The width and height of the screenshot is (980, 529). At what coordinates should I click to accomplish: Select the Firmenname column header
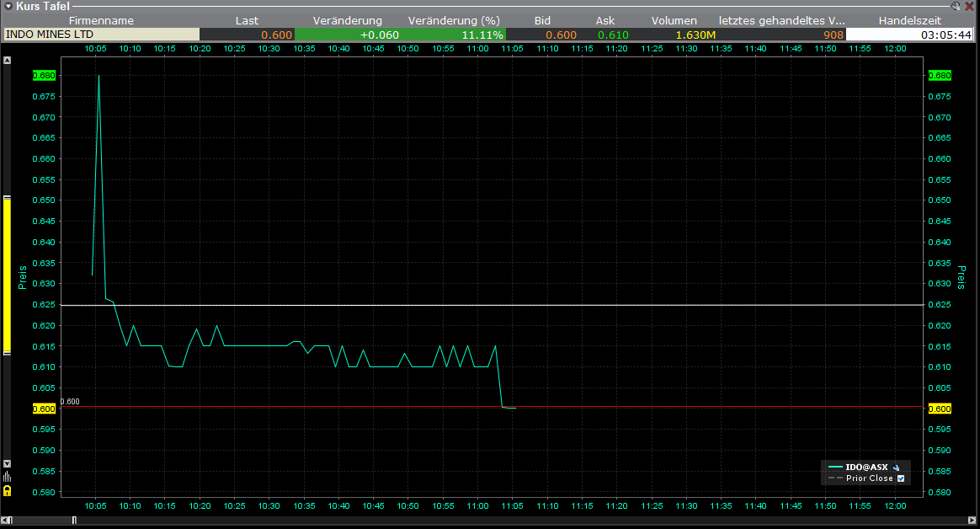click(101, 20)
